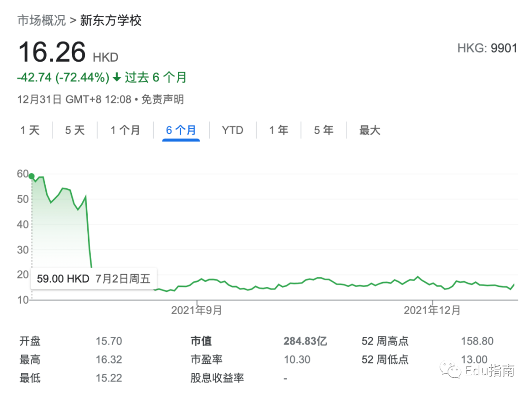
Task: Click the 2021年12月 axis label
Action: pos(432,310)
